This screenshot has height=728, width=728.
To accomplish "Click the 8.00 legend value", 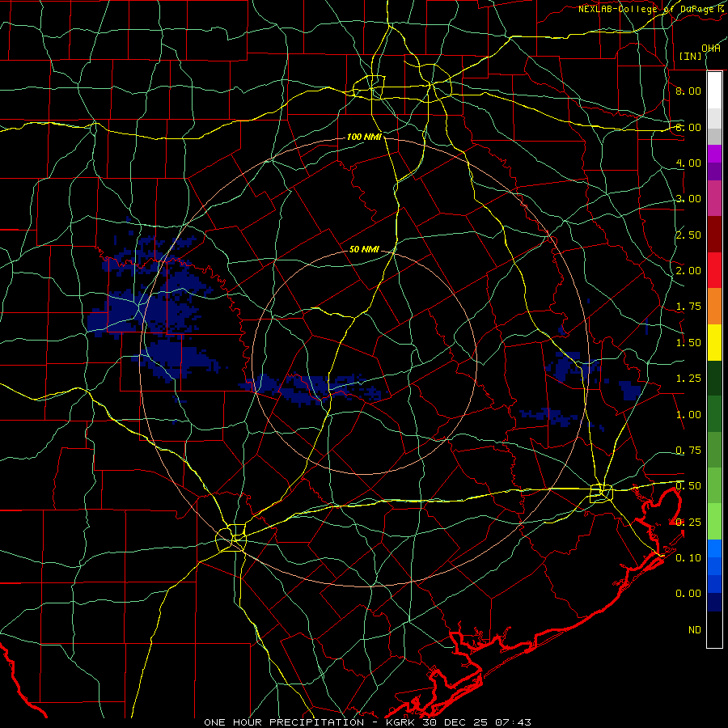I will pos(688,91).
